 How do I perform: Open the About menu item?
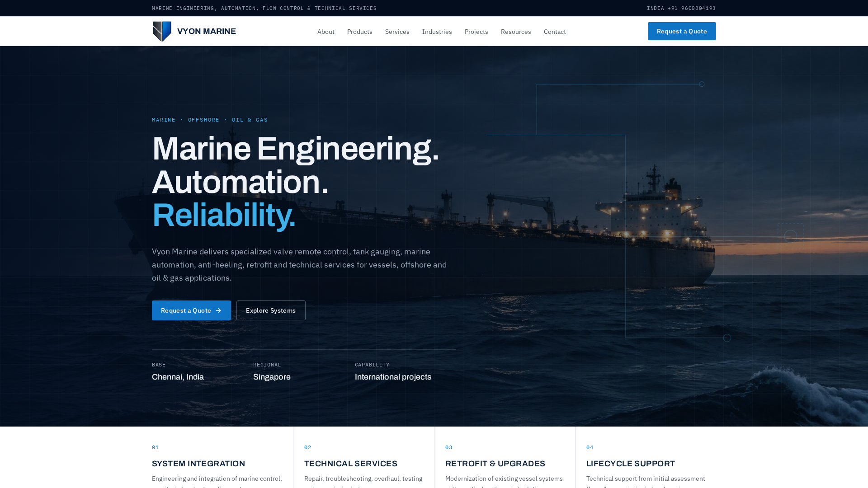326,32
